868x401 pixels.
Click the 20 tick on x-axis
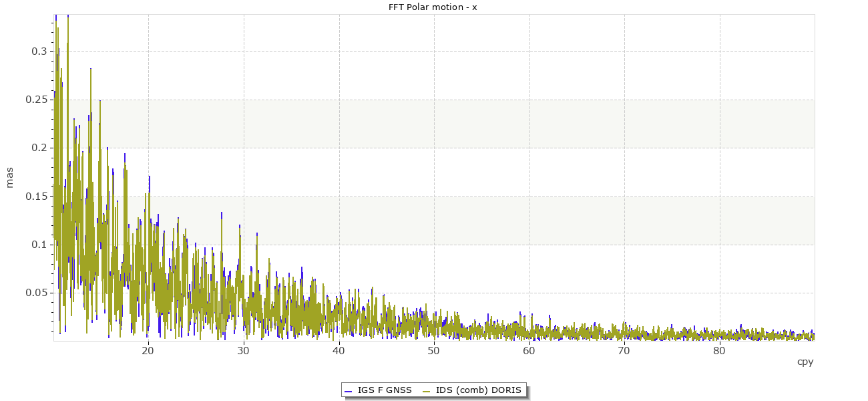click(148, 351)
